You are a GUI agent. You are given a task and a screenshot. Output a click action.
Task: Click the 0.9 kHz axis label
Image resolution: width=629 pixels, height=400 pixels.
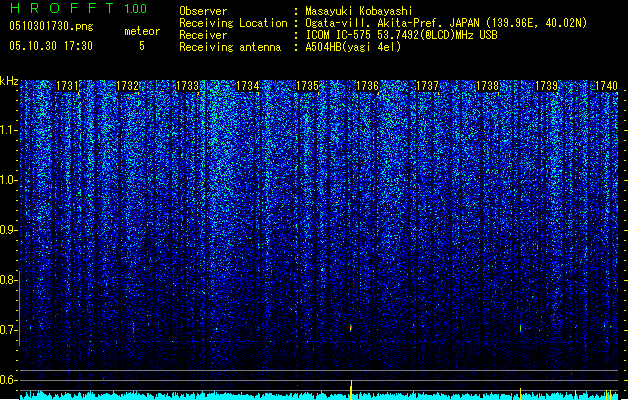[8, 230]
